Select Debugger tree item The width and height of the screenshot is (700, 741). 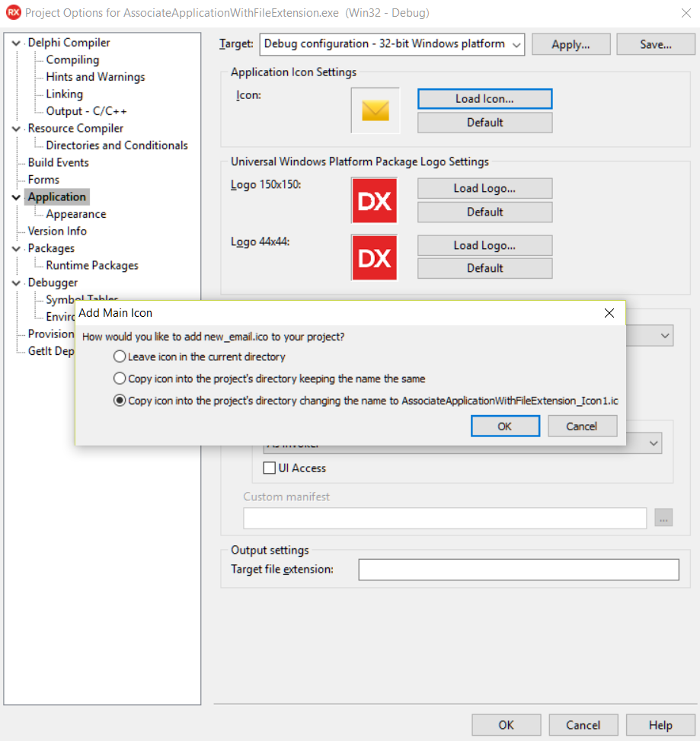pos(53,283)
